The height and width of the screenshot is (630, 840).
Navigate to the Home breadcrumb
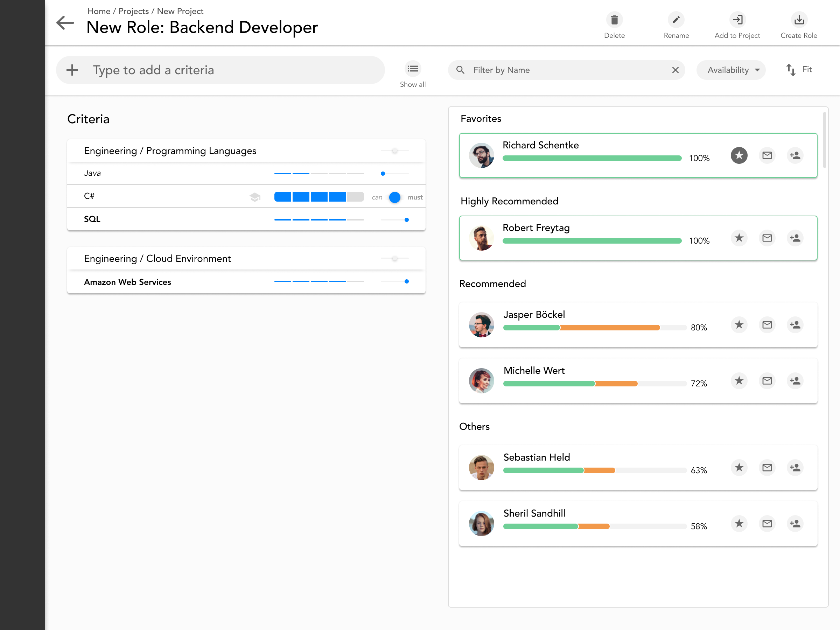tap(99, 11)
